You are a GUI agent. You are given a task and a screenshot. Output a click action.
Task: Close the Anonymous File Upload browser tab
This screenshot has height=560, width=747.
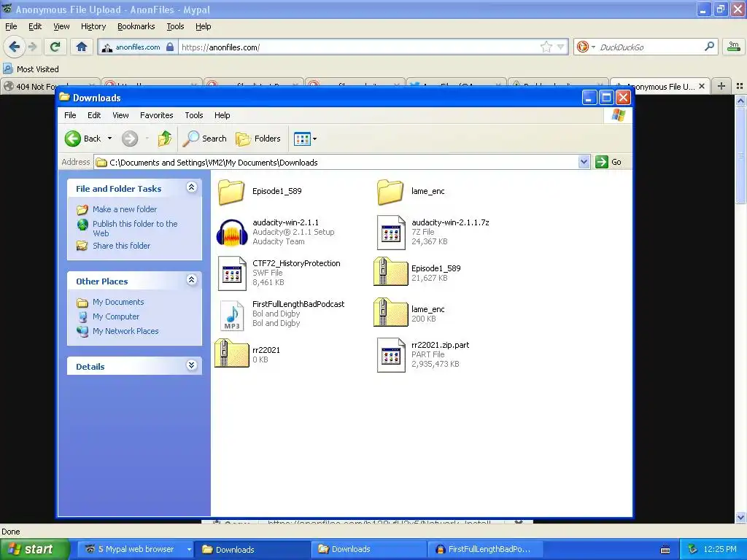coord(701,86)
